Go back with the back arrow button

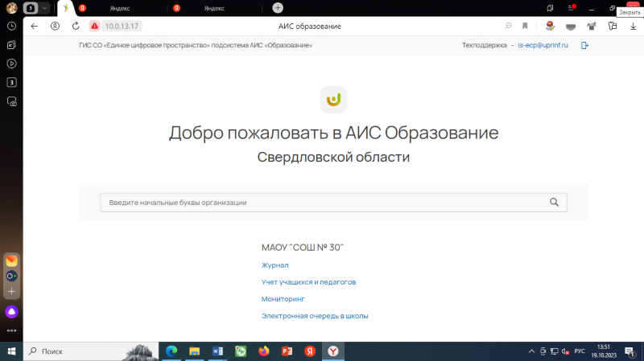[x=34, y=27]
